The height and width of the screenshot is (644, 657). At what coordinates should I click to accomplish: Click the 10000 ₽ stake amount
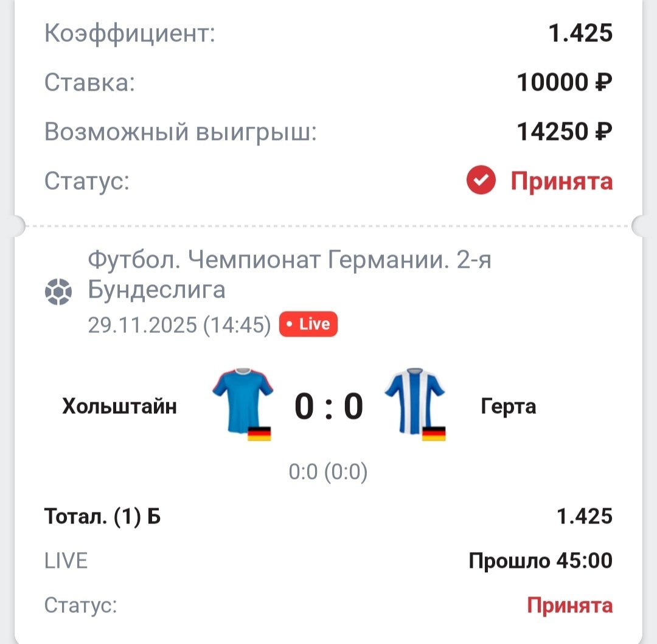pos(564,82)
